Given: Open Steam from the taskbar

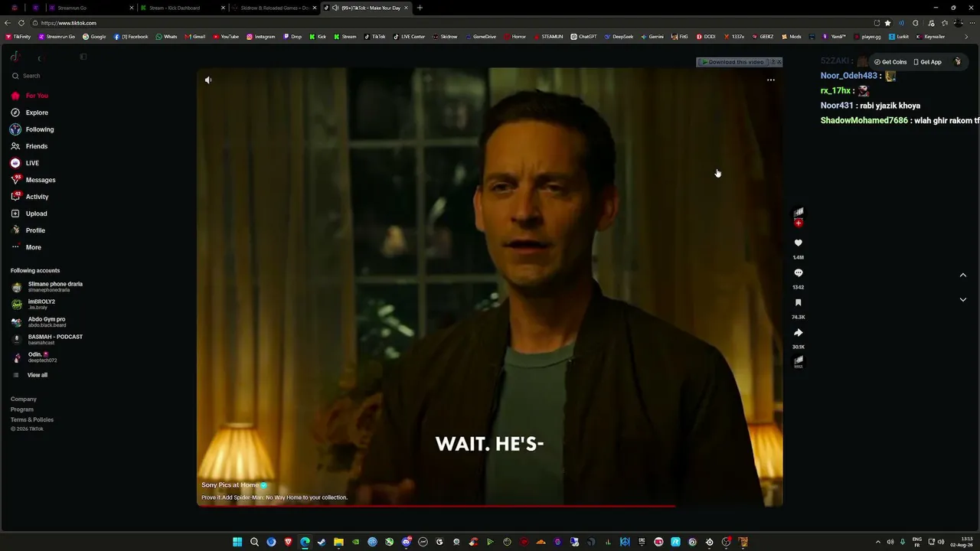Looking at the screenshot, I should pyautogui.click(x=322, y=542).
